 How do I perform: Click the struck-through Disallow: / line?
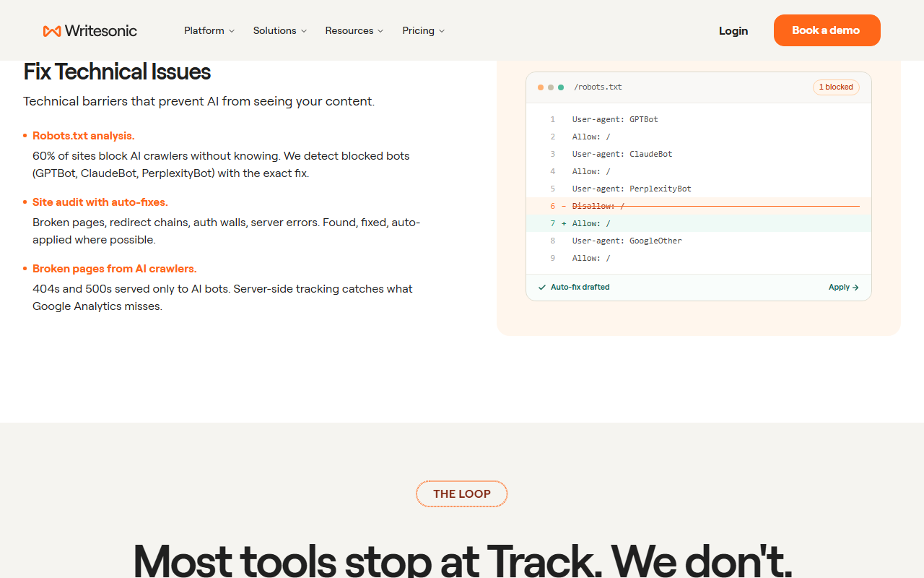tap(698, 206)
